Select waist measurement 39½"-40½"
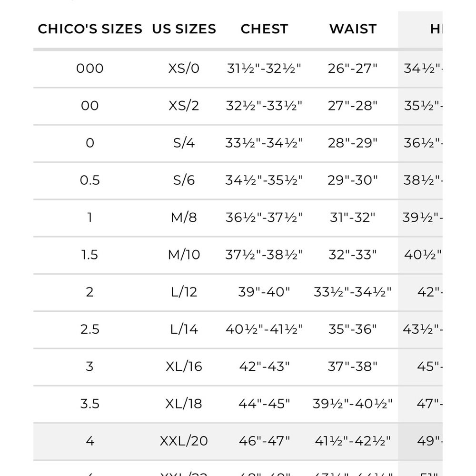Screen dimensions: 476x476 coord(353,404)
